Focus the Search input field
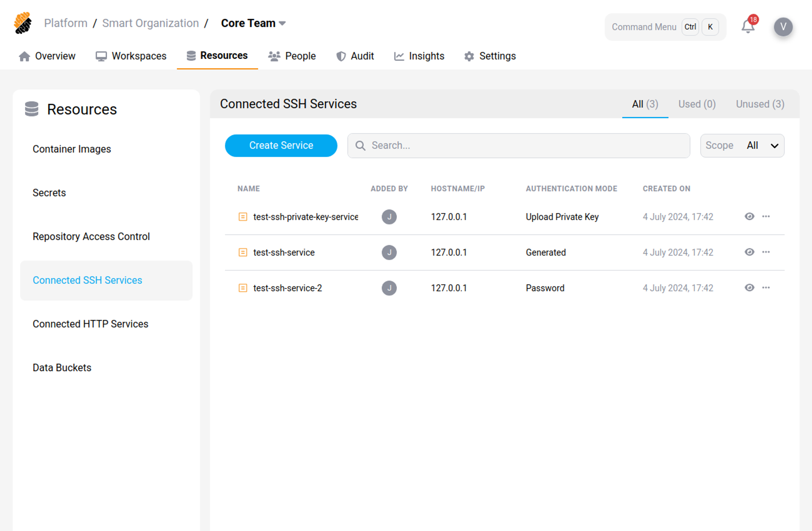 pos(519,146)
